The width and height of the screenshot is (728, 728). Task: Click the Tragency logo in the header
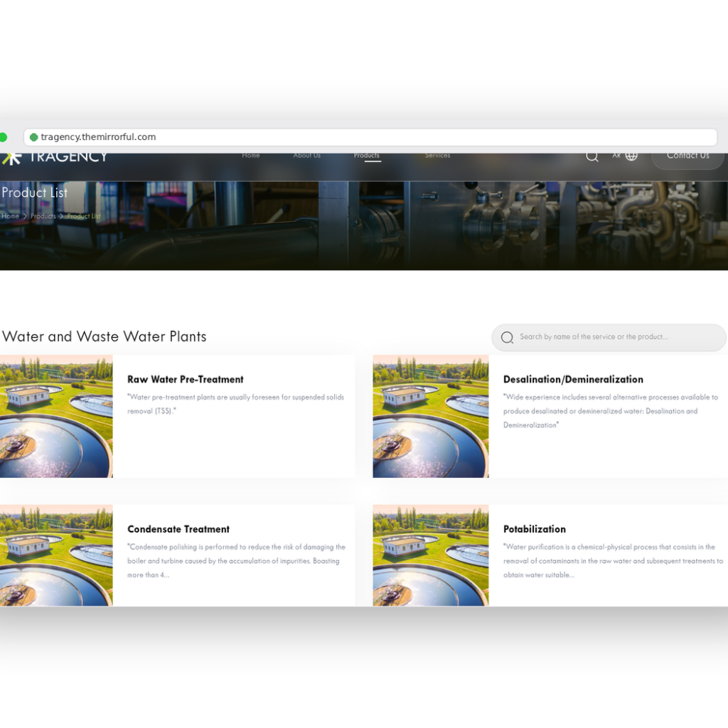(x=55, y=158)
